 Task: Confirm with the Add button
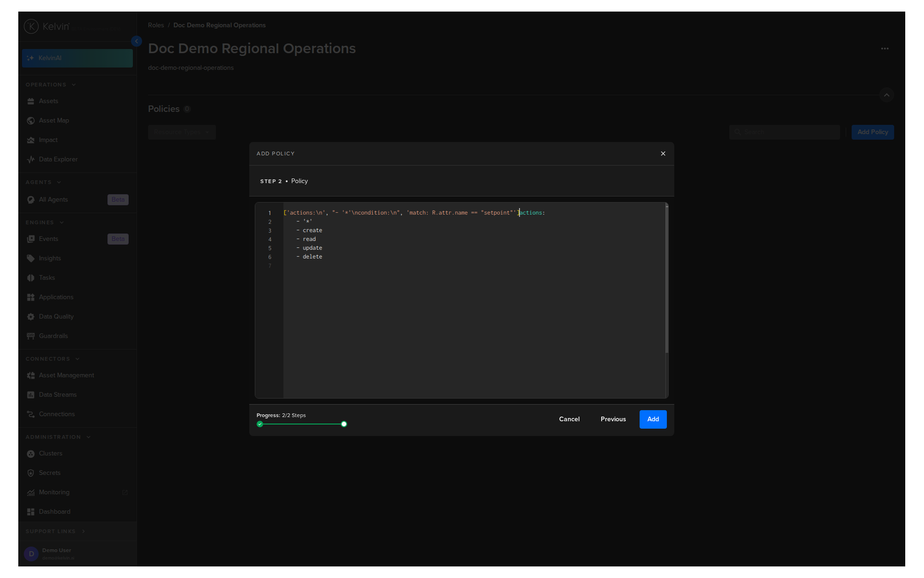point(653,420)
